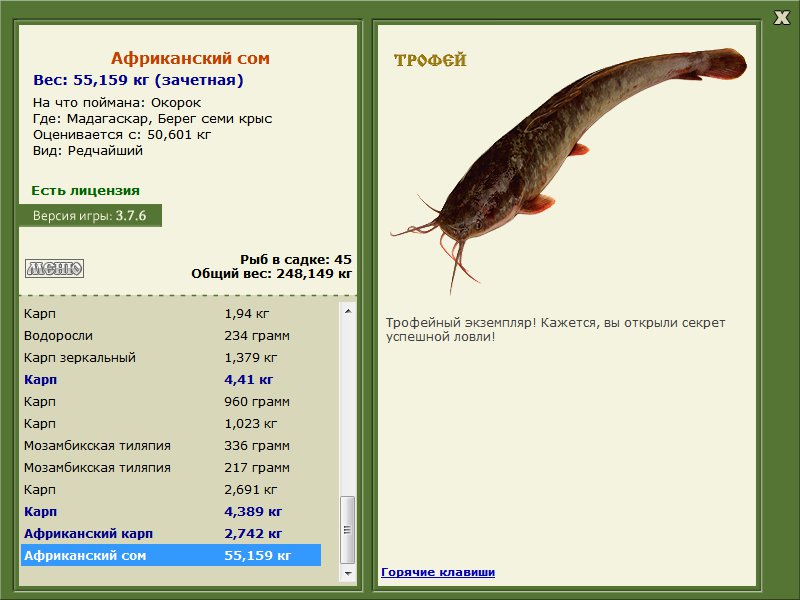
Task: Click the Версия игры: 3.7.6 banner
Action: click(x=90, y=215)
